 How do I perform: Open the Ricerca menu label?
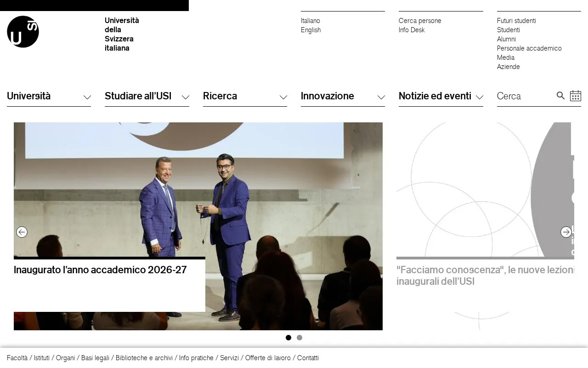[x=220, y=96]
